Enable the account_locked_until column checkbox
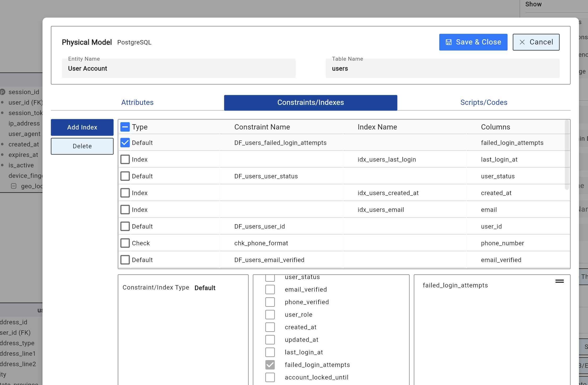This screenshot has height=385, width=588. (270, 377)
